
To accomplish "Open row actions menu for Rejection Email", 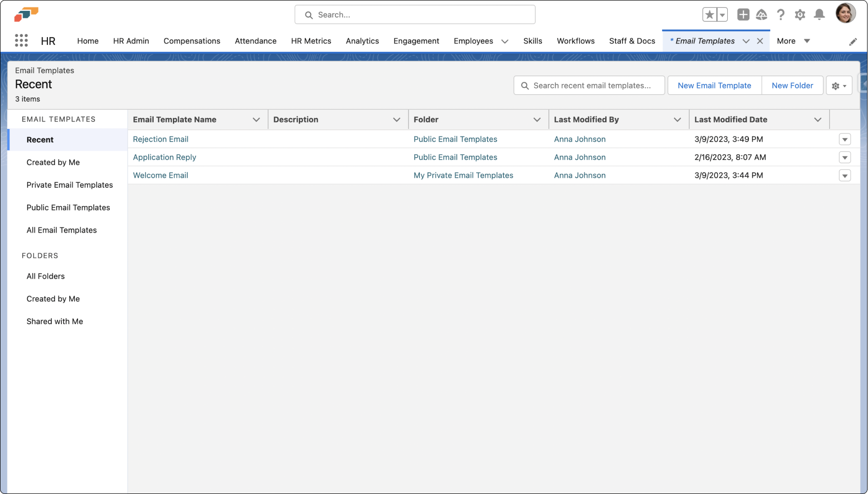I will [845, 139].
